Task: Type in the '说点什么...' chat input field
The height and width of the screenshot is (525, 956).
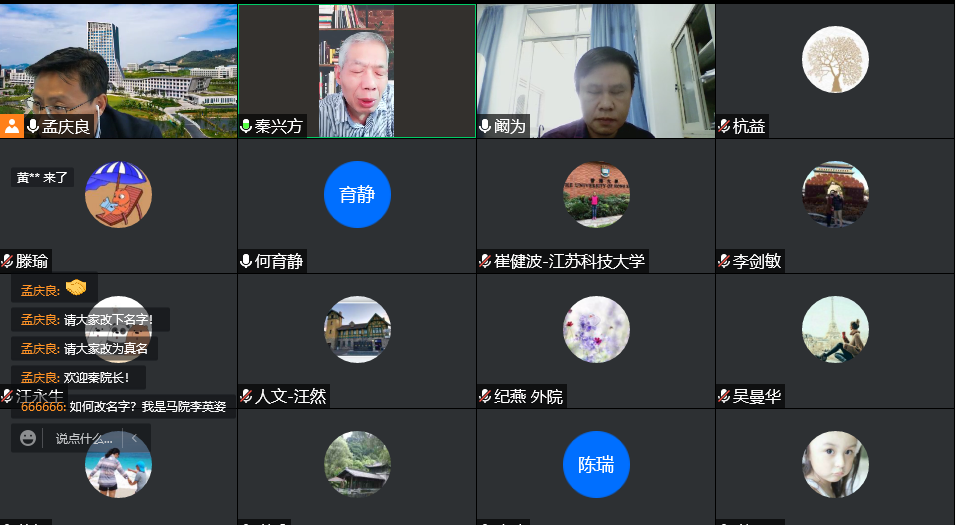Action: [x=84, y=438]
